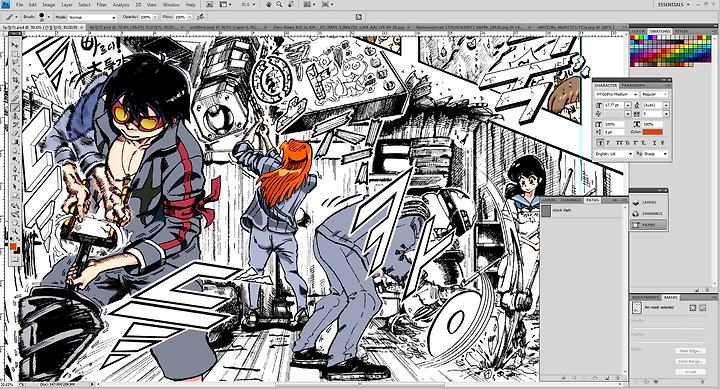Select the Horizontal Type tool
The width and height of the screenshot is (720, 389).
click(x=15, y=178)
